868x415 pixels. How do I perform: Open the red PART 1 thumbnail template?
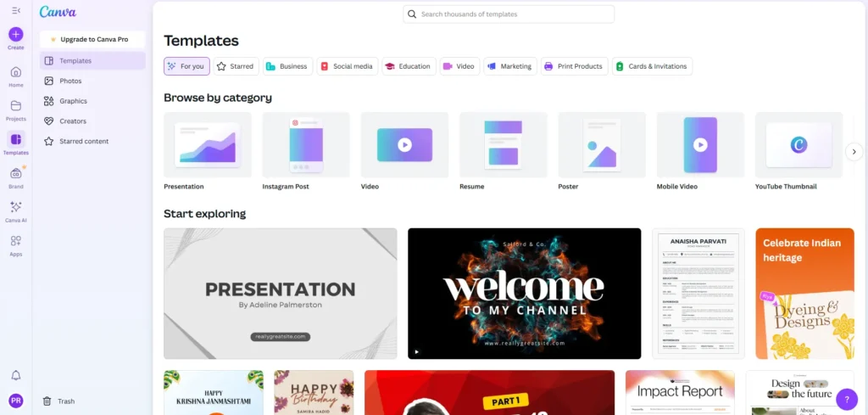pos(489,392)
